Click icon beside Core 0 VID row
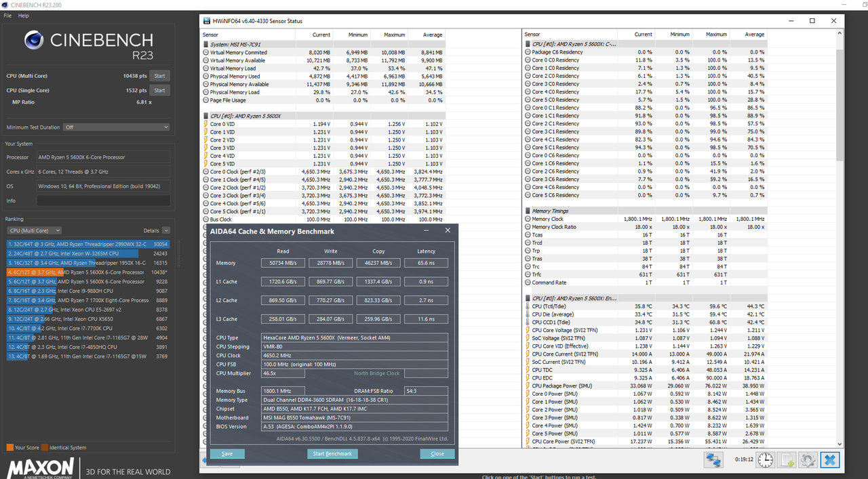This screenshot has width=868, height=479. click(205, 124)
